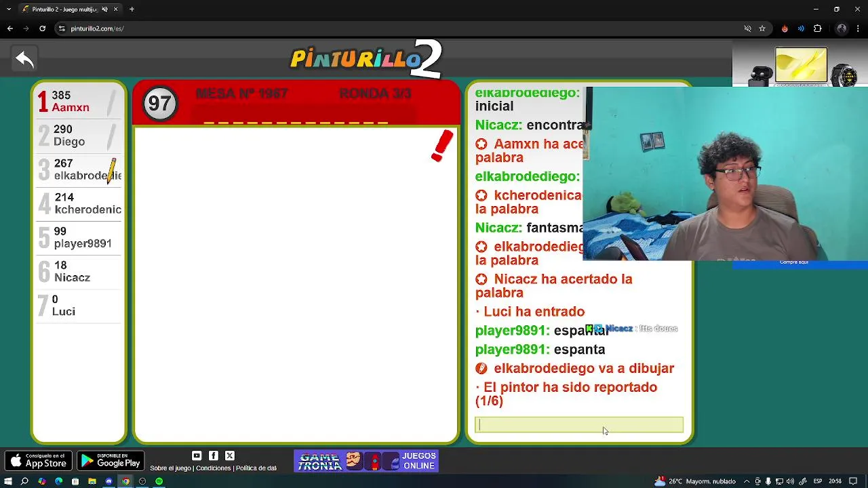Screen dimensions: 868x488
Task: Click the chat guess input field
Action: [x=579, y=425]
